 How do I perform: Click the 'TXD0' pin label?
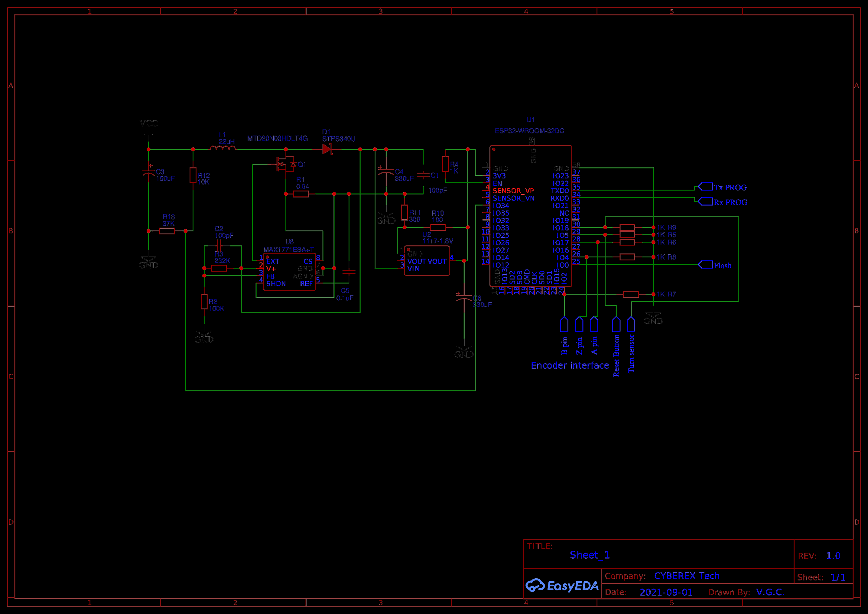560,191
